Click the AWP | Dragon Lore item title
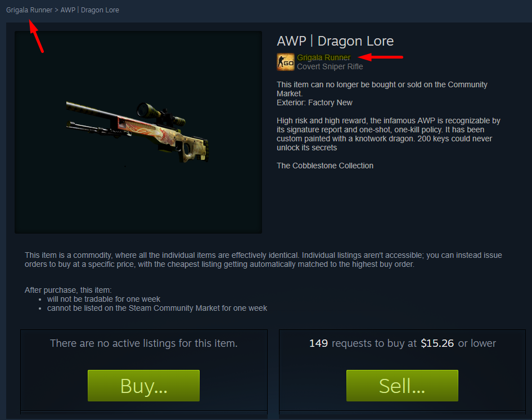The height and width of the screenshot is (420, 532). [335, 41]
